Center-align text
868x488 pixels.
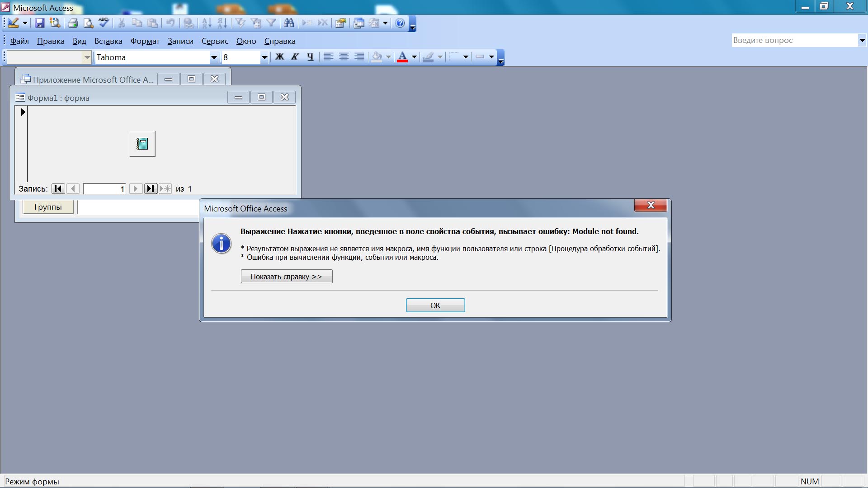pyautogui.click(x=344, y=57)
